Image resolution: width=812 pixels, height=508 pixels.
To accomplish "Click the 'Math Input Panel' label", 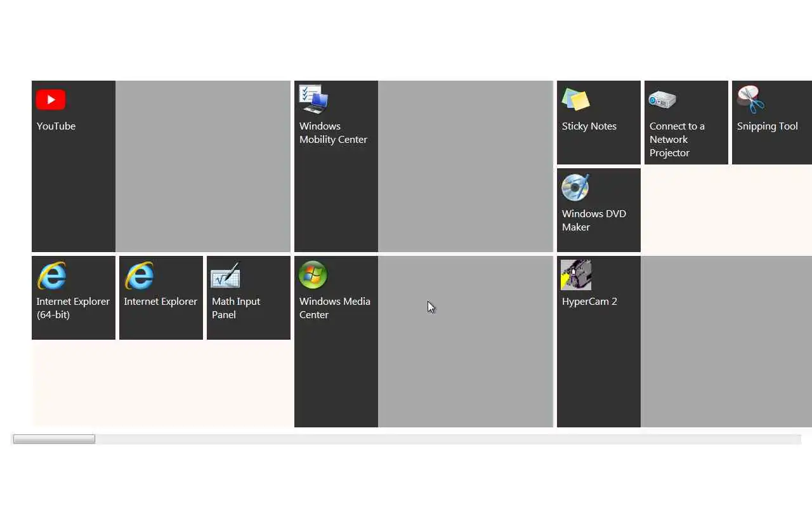I will [236, 308].
